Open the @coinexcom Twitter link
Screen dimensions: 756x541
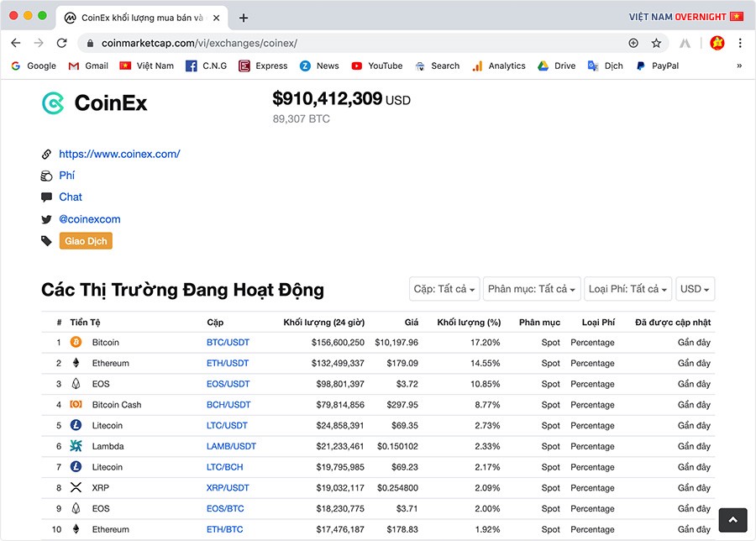click(90, 219)
